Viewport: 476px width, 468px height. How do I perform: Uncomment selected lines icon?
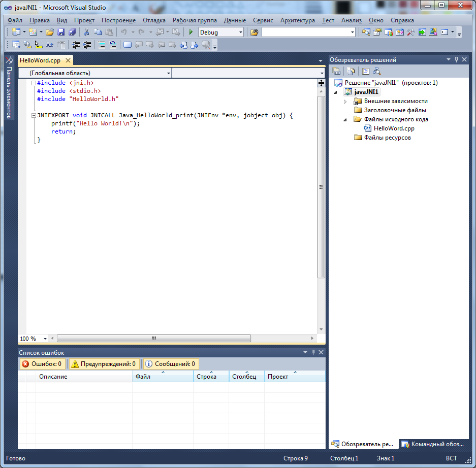[x=113, y=45]
